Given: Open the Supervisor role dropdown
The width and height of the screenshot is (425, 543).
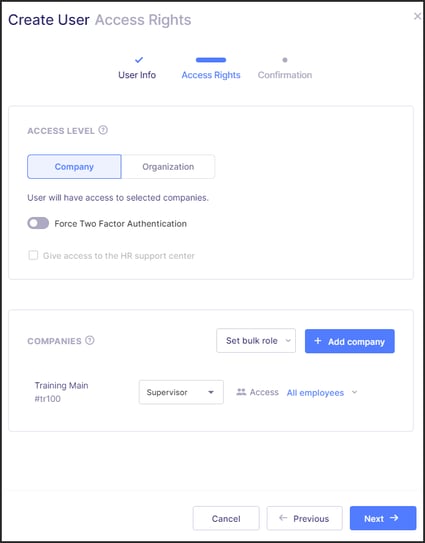Looking at the screenshot, I should click(x=181, y=392).
